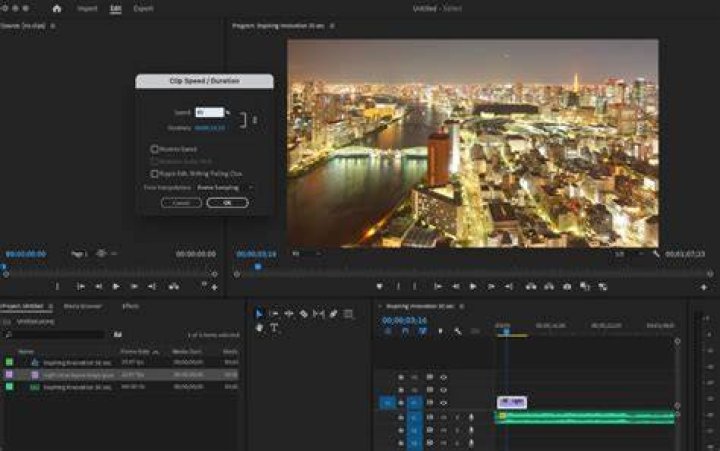Open the Program monitor zoom level dropdown
720x451 pixels.
point(306,254)
